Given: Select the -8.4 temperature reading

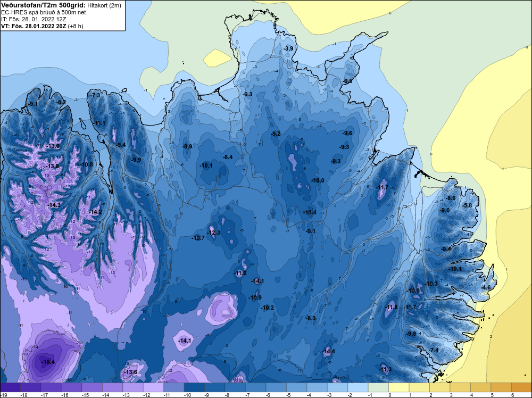Looking at the screenshot, I should [x=228, y=157].
